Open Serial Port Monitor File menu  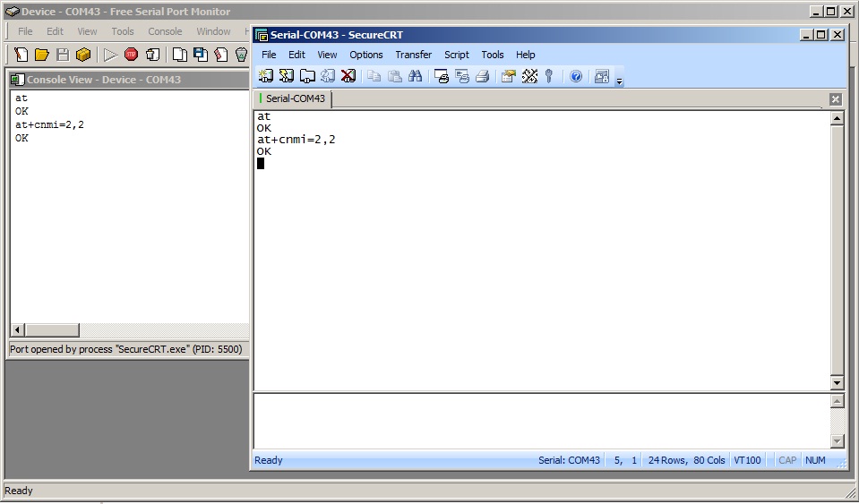(25, 31)
